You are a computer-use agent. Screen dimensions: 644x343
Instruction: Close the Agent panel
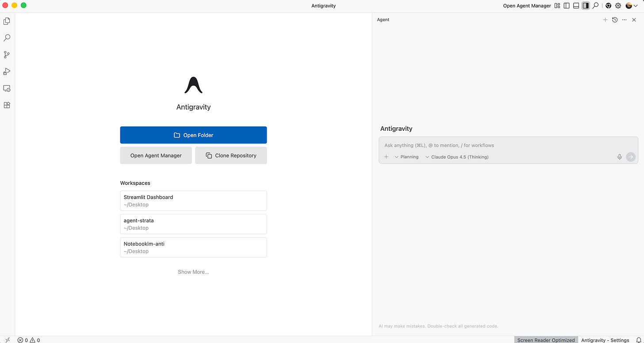click(634, 20)
